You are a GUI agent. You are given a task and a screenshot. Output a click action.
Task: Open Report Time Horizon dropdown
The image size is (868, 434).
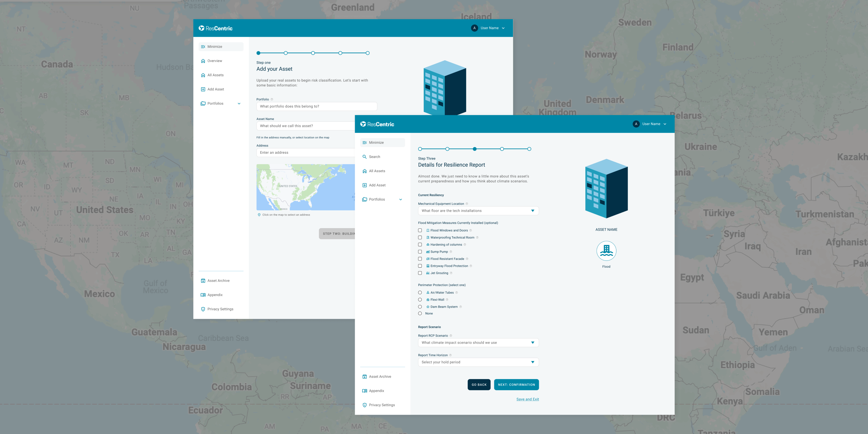click(478, 362)
